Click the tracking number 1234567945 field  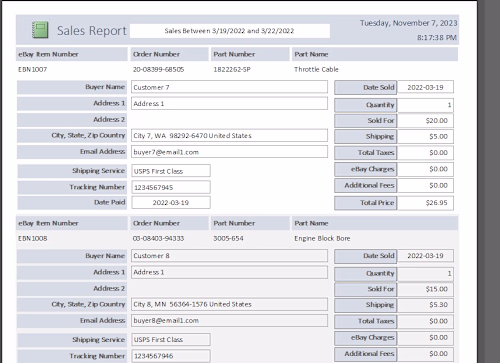(171, 187)
